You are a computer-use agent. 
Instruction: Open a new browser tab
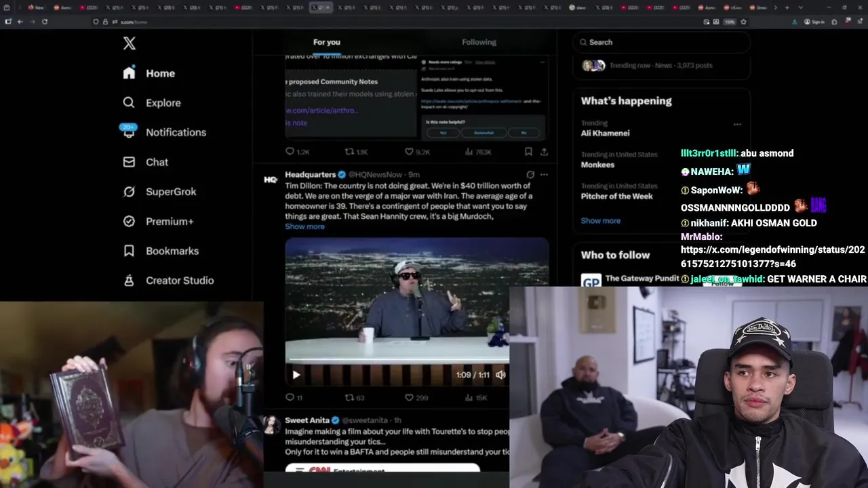click(787, 7)
